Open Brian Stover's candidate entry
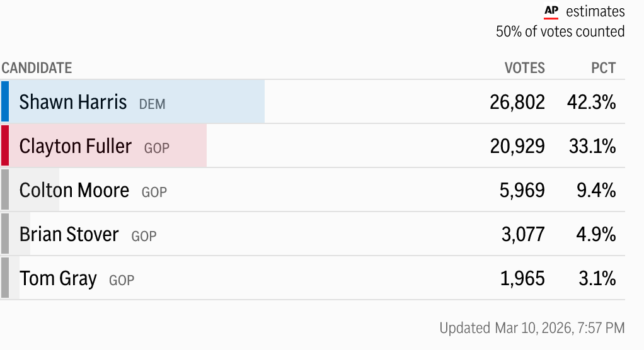The height and width of the screenshot is (350, 644). coord(69,234)
